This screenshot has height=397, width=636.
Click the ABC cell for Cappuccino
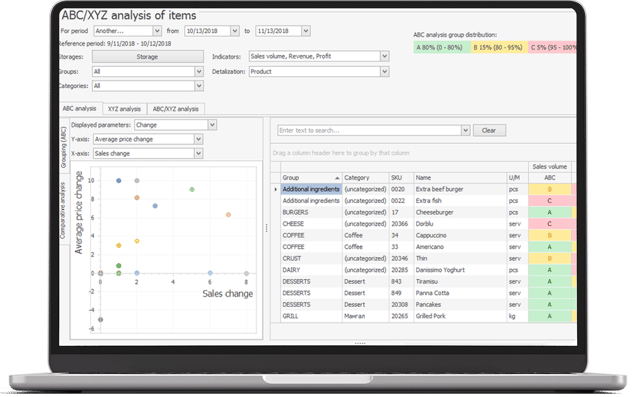pyautogui.click(x=550, y=236)
